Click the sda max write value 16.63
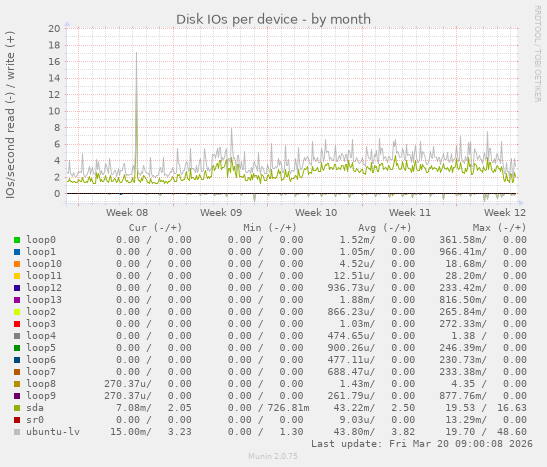This screenshot has width=547, height=467. point(512,408)
